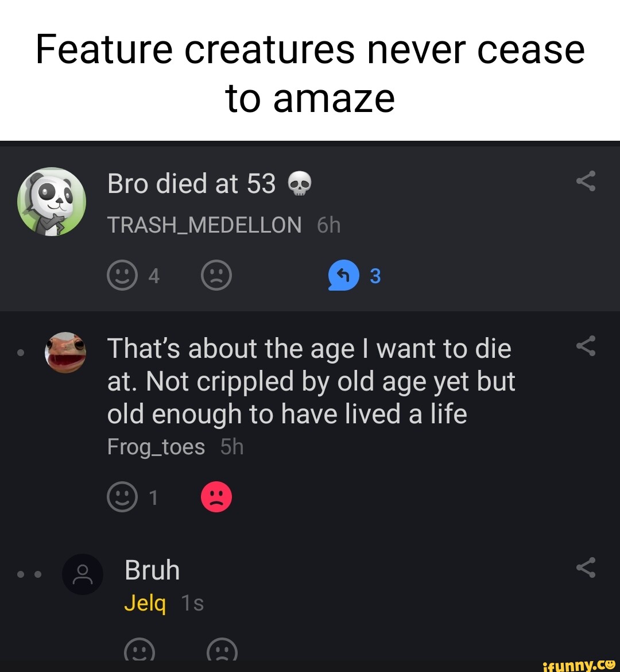Click the Jelq username link
The width and height of the screenshot is (620, 672).
pyautogui.click(x=145, y=603)
